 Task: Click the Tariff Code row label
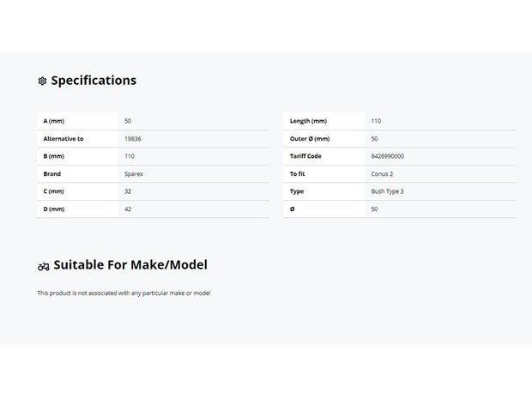[x=305, y=156]
